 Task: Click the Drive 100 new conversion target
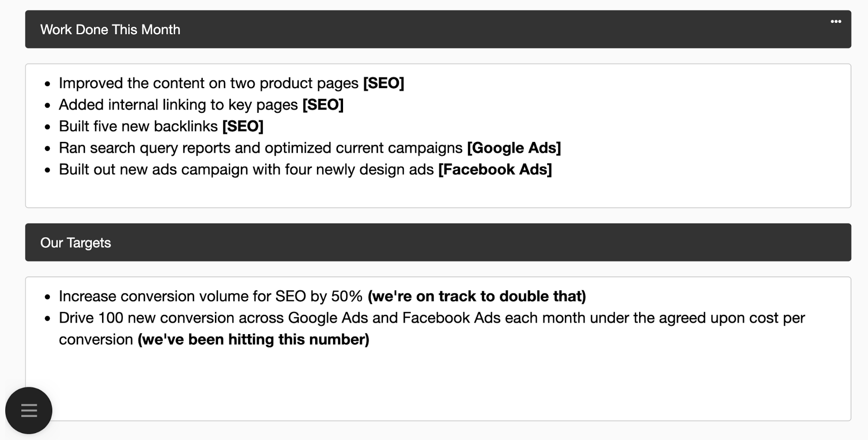tap(432, 328)
